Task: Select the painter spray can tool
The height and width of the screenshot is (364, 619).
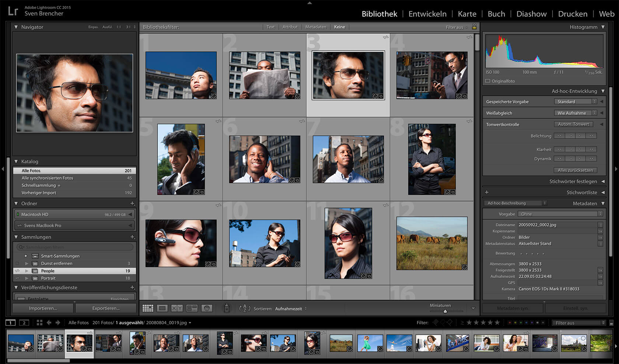Action: (x=227, y=308)
